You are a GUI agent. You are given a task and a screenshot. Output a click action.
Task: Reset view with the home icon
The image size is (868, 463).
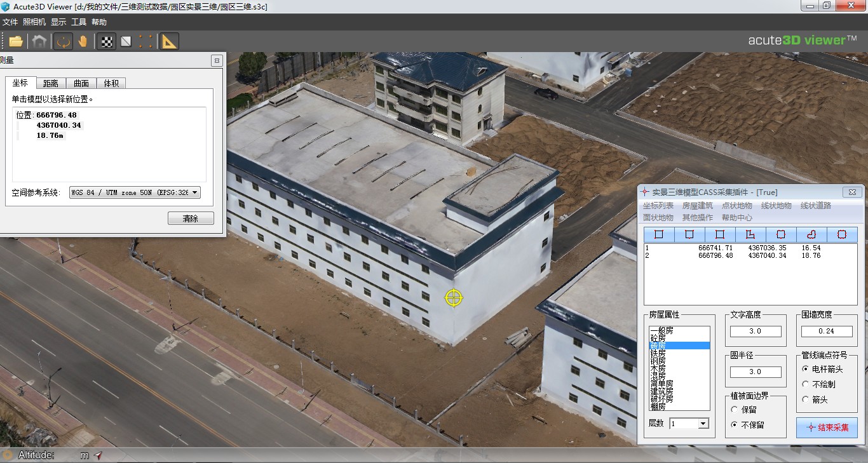pyautogui.click(x=39, y=41)
